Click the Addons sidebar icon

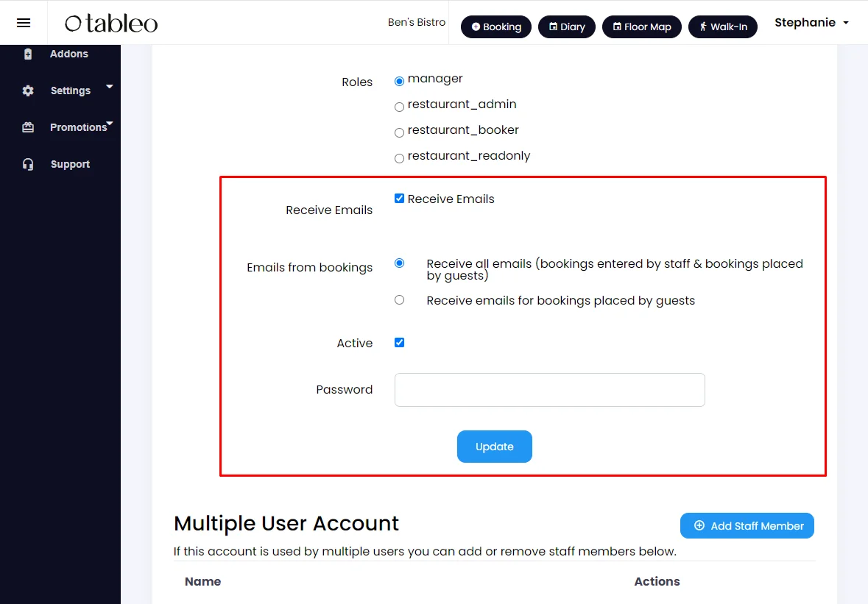point(28,54)
